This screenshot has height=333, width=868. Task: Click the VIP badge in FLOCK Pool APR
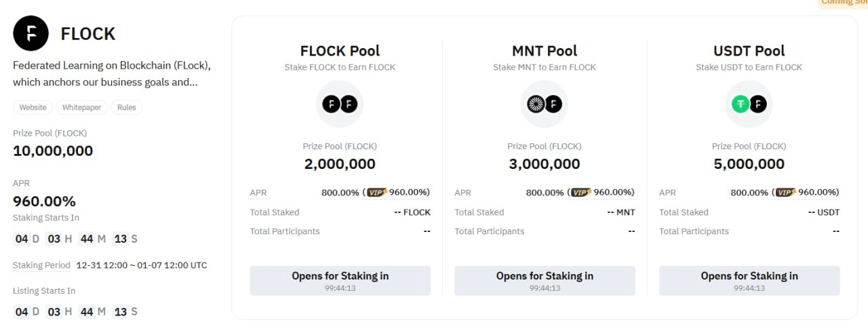click(376, 193)
